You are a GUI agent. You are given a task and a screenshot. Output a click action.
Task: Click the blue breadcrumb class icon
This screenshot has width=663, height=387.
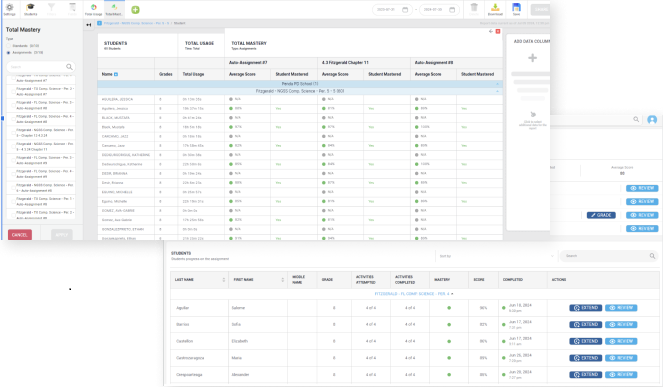click(x=99, y=23)
